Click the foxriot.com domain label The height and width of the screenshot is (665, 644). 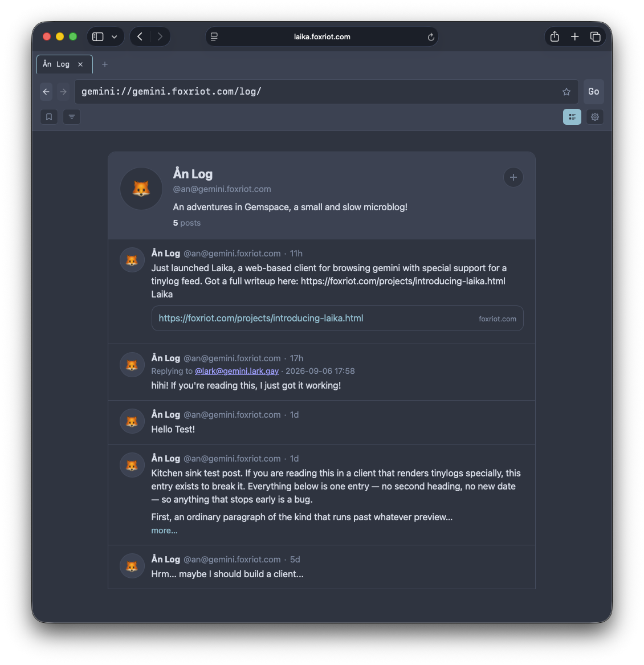[x=497, y=319]
